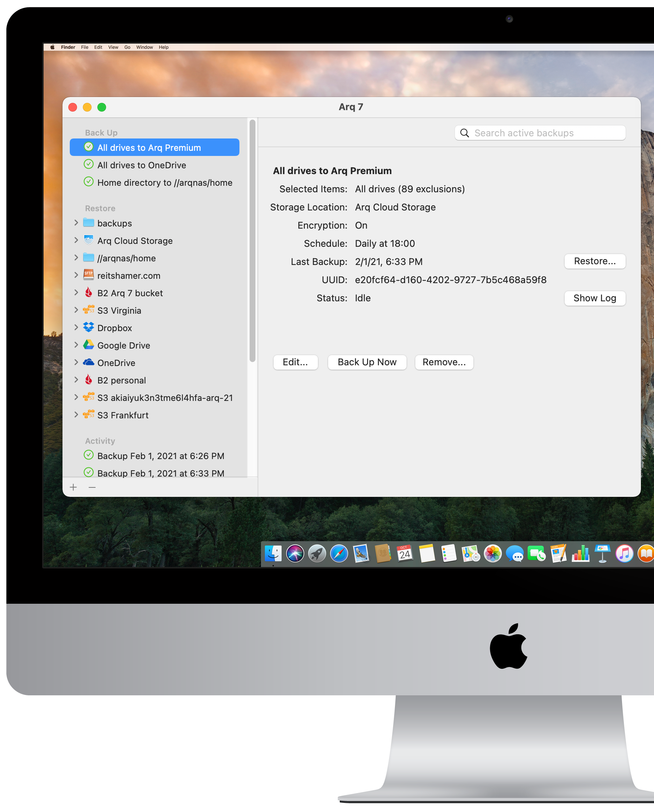Open the File menu
Image resolution: width=654 pixels, height=812 pixels.
pyautogui.click(x=85, y=47)
